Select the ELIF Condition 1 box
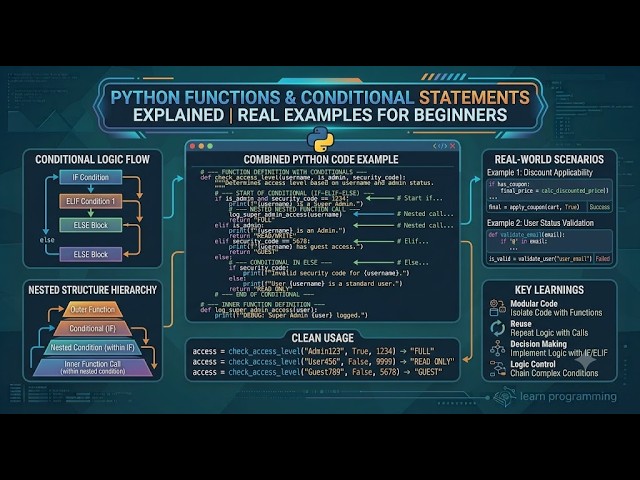Viewport: 640px width, 480px height. pyautogui.click(x=91, y=201)
